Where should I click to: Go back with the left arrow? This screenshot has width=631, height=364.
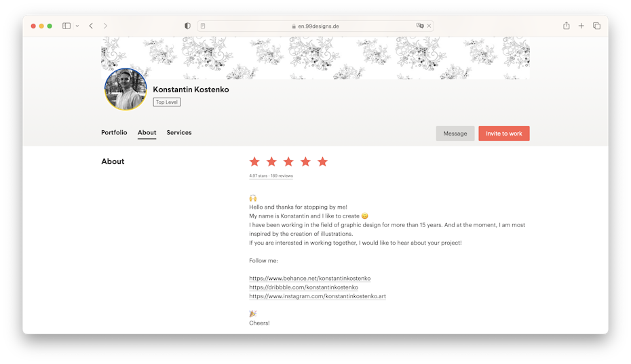pos(92,26)
